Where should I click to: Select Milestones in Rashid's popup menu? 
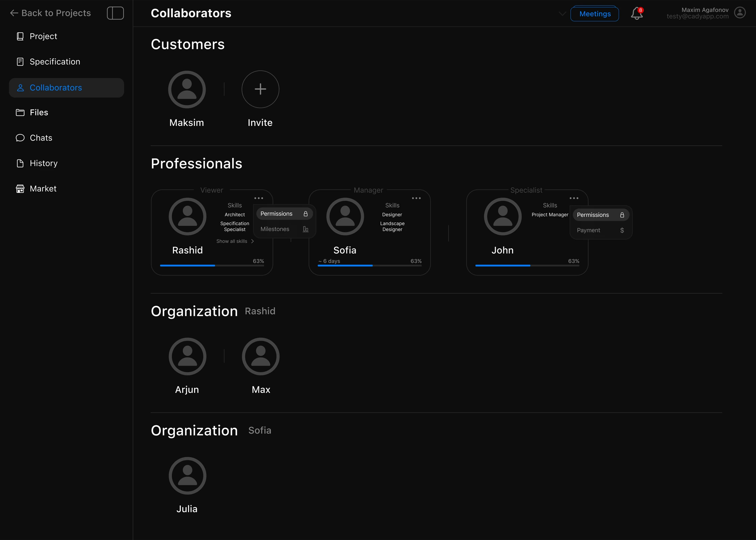tap(284, 229)
